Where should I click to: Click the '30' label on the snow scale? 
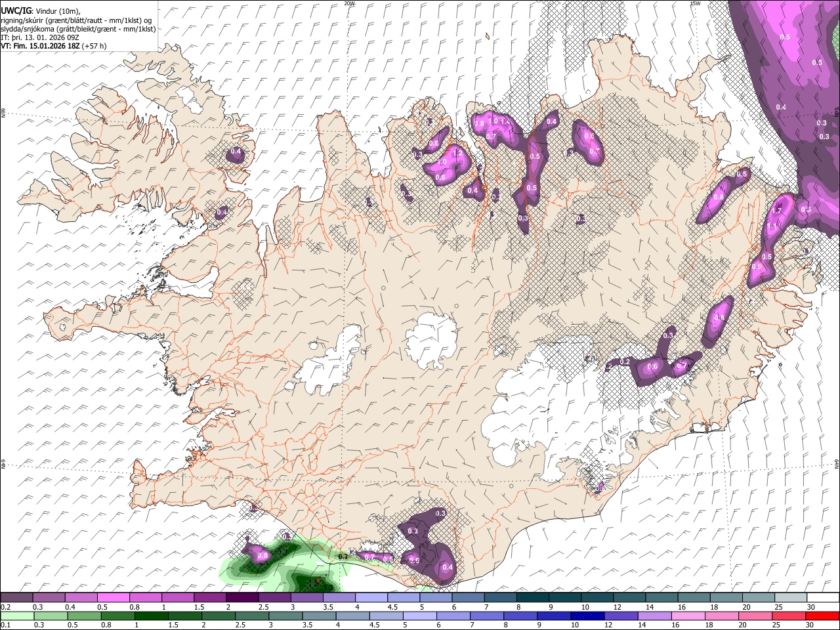click(x=811, y=606)
